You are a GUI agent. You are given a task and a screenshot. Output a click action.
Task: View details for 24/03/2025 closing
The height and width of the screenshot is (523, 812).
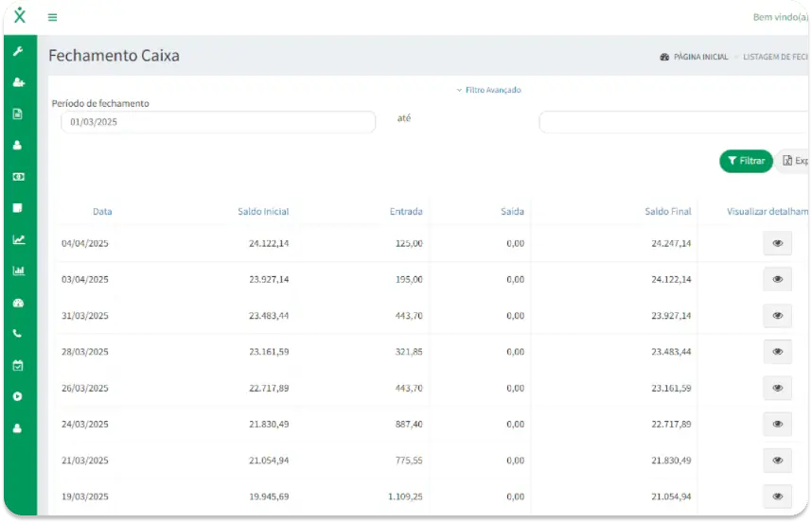pos(777,425)
